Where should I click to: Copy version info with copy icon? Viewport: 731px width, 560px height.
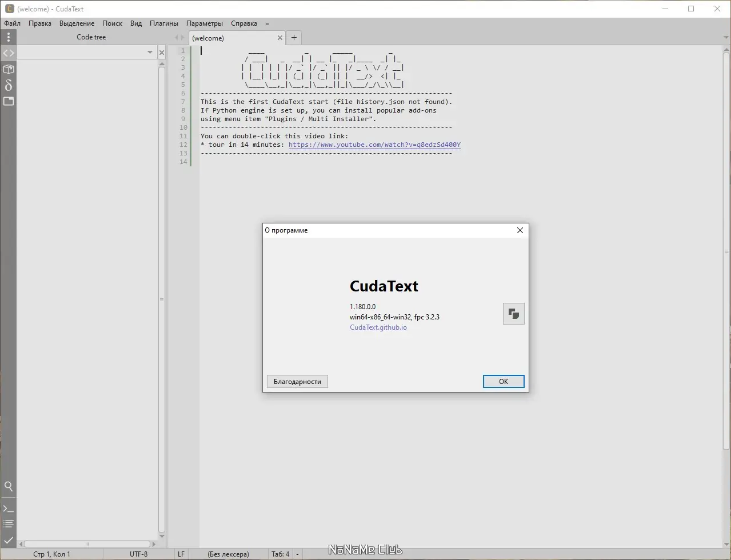pyautogui.click(x=513, y=314)
